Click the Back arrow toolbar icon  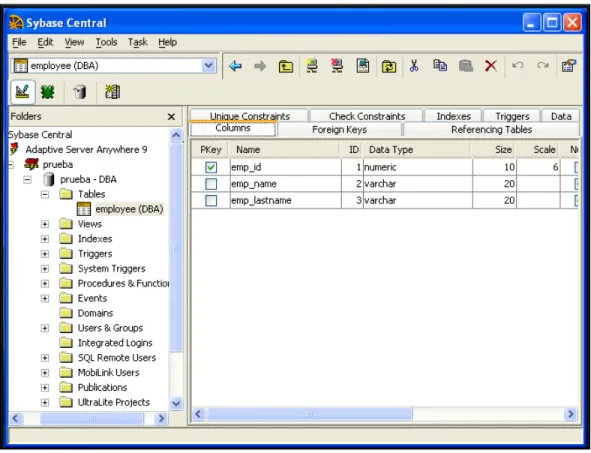coord(235,66)
